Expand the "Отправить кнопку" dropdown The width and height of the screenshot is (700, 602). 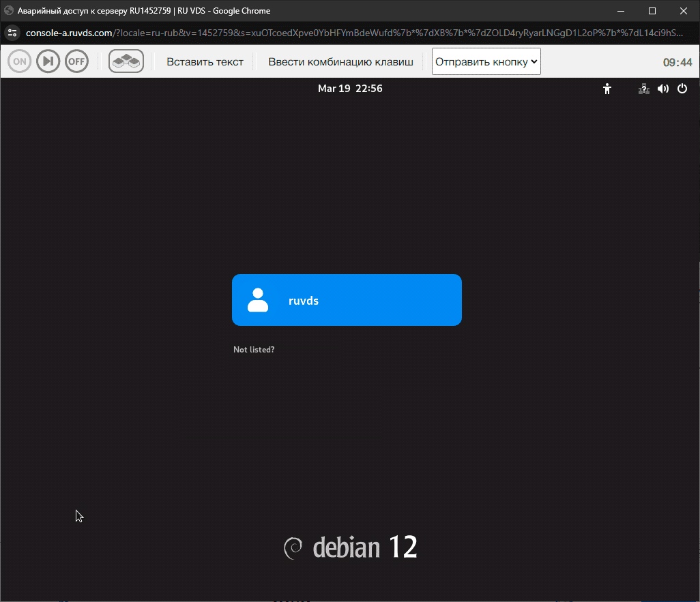click(x=486, y=61)
